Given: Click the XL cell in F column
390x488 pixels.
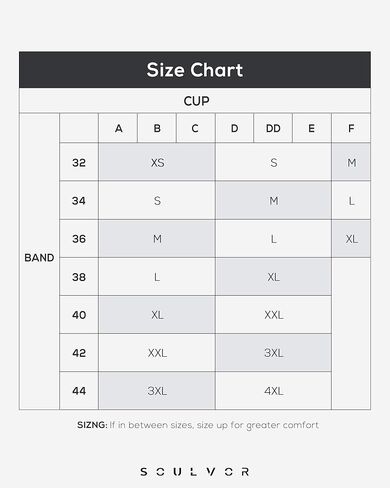Looking at the screenshot, I should click(351, 239).
